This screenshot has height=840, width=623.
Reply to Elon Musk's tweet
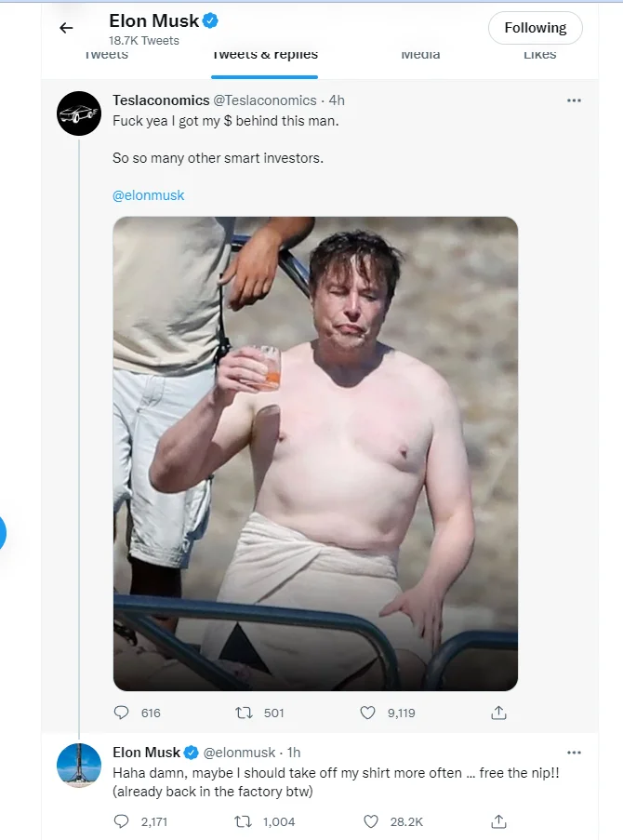coord(121,821)
